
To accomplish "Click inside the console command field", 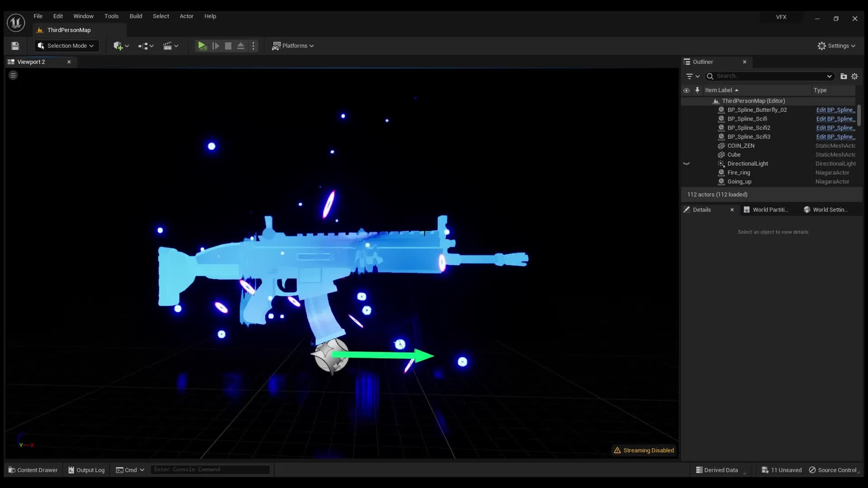I will point(210,469).
